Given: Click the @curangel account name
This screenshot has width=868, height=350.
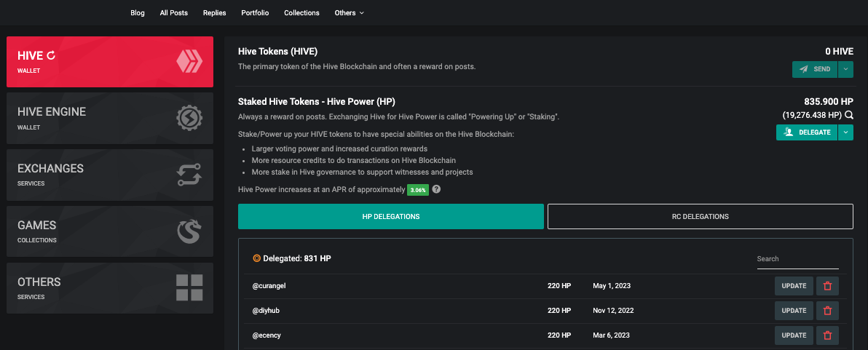Looking at the screenshot, I should [269, 286].
